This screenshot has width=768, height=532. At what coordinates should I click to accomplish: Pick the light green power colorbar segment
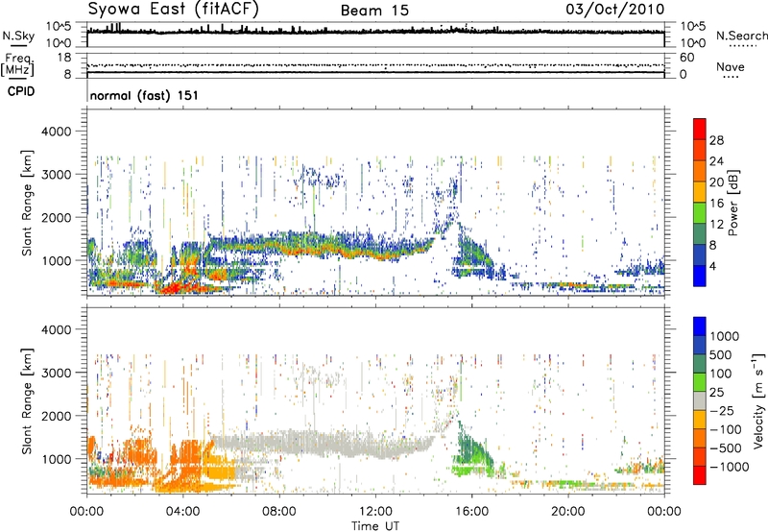click(700, 213)
